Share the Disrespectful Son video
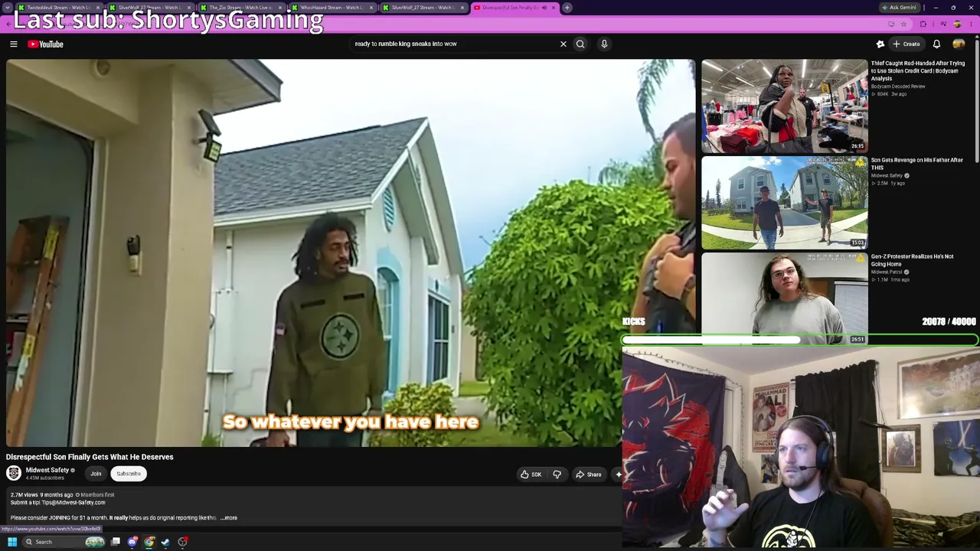The width and height of the screenshot is (980, 551). point(588,474)
